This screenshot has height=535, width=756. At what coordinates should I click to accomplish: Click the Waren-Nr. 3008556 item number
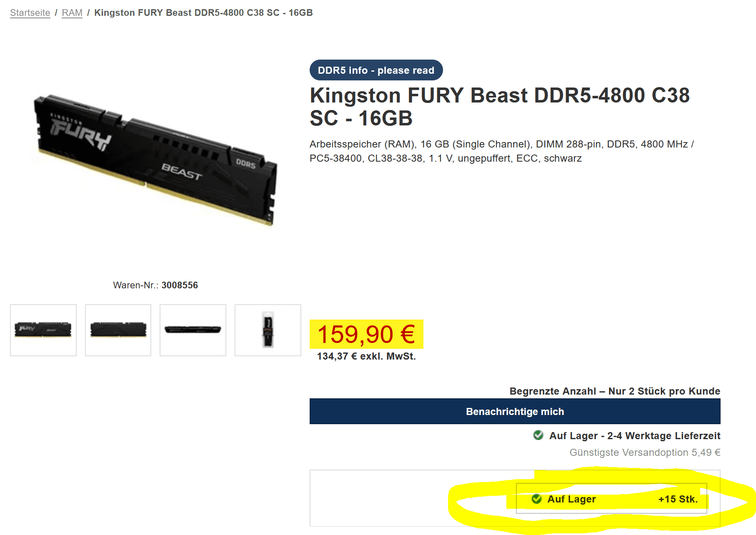tap(155, 285)
